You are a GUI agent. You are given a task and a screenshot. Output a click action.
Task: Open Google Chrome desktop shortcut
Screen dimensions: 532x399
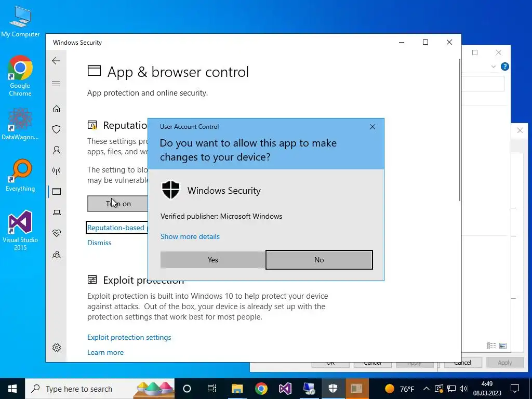[20, 76]
